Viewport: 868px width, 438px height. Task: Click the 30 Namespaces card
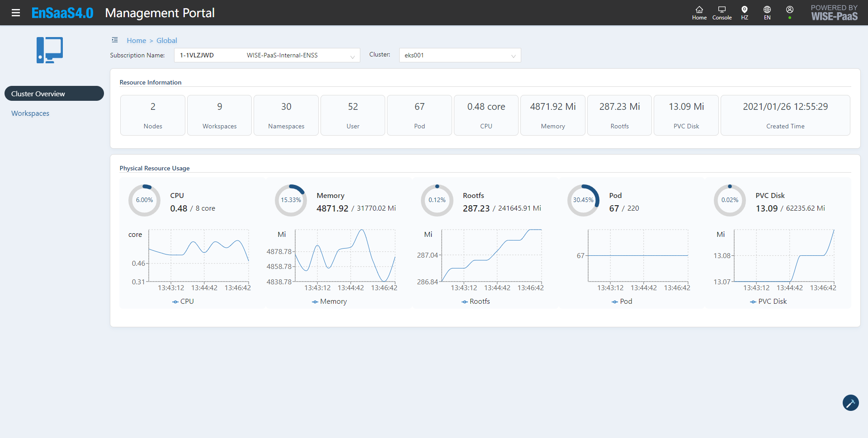click(286, 115)
